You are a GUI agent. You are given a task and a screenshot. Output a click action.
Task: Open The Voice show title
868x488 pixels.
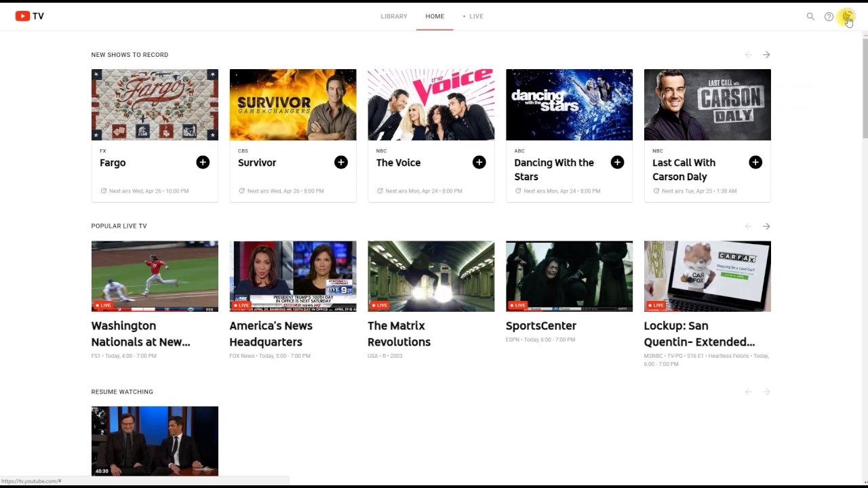[398, 163]
